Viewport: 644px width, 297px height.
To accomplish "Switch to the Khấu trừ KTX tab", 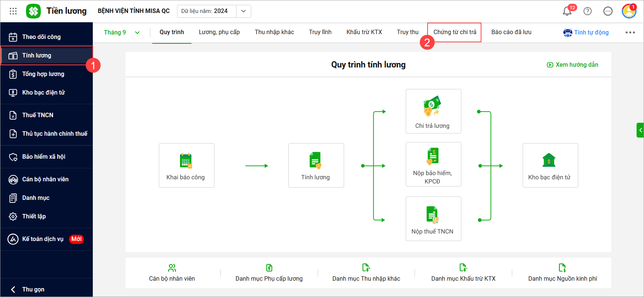I will (x=365, y=32).
